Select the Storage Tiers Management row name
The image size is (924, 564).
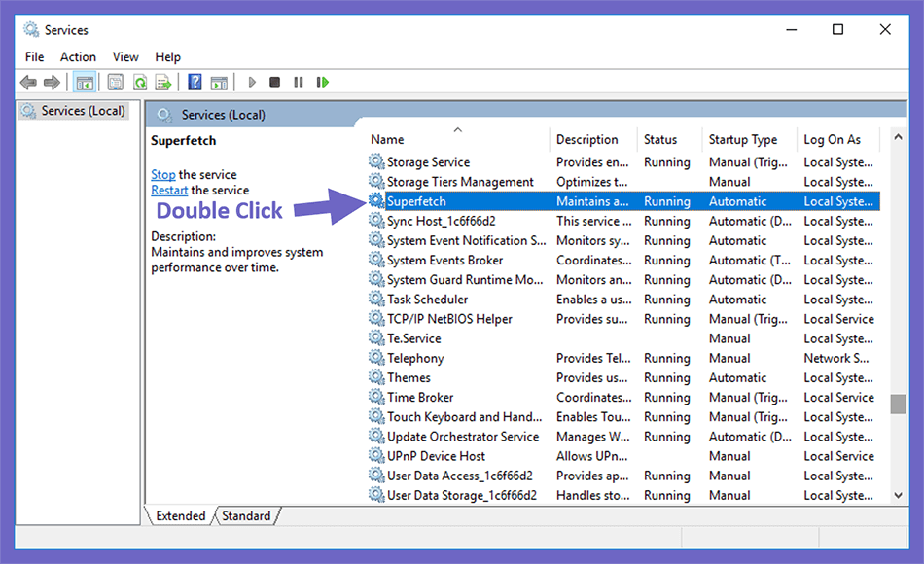(460, 182)
